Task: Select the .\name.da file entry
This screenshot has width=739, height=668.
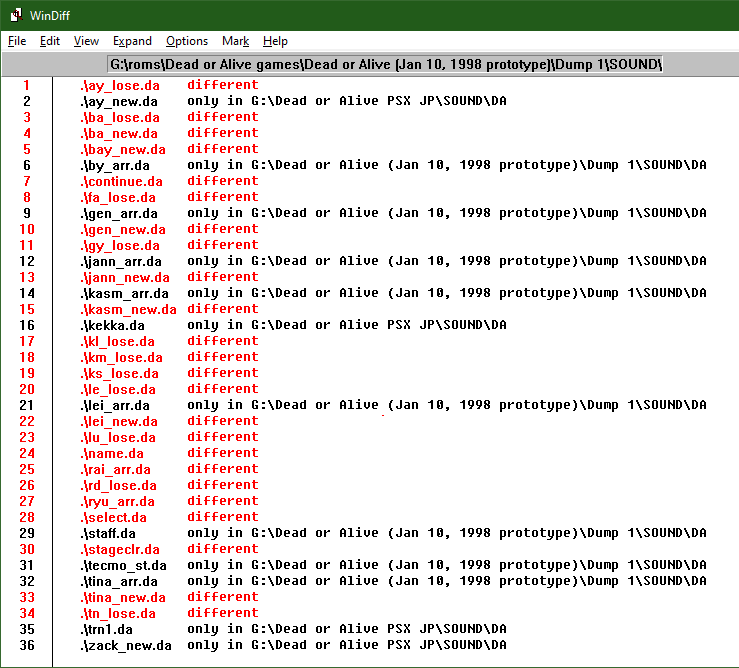Action: tap(112, 454)
